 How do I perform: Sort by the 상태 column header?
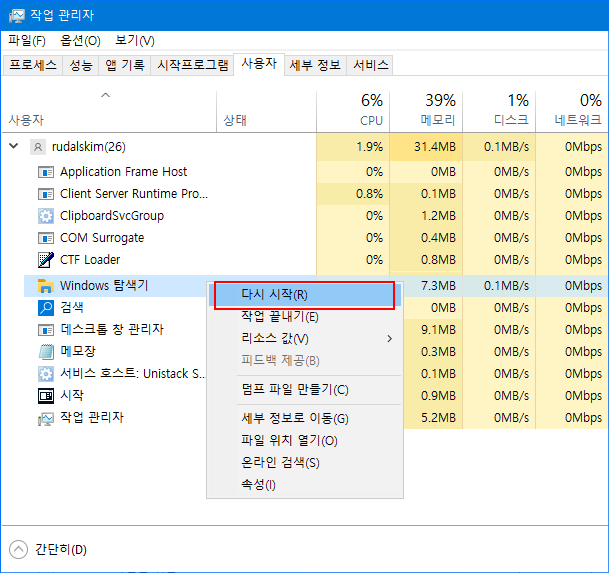(266, 112)
